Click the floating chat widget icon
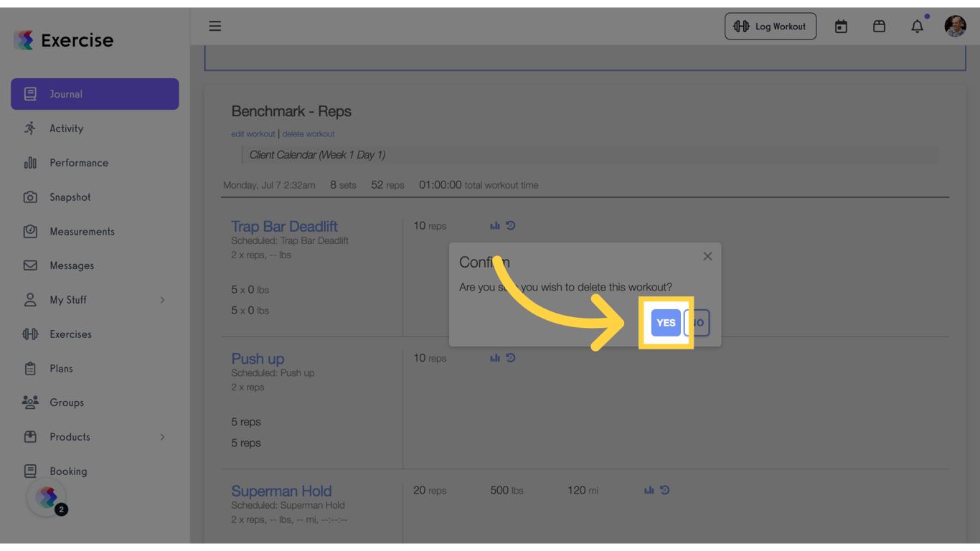Screen dimensions: 980x551 (47, 497)
